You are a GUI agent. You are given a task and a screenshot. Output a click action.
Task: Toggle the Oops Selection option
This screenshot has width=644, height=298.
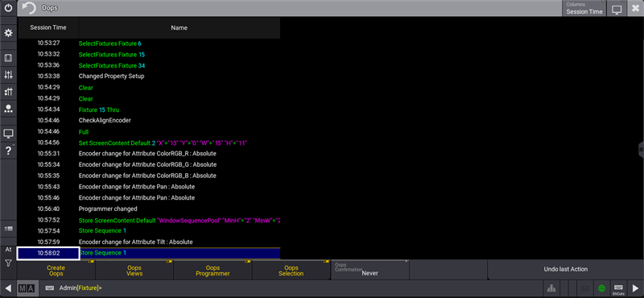click(291, 271)
